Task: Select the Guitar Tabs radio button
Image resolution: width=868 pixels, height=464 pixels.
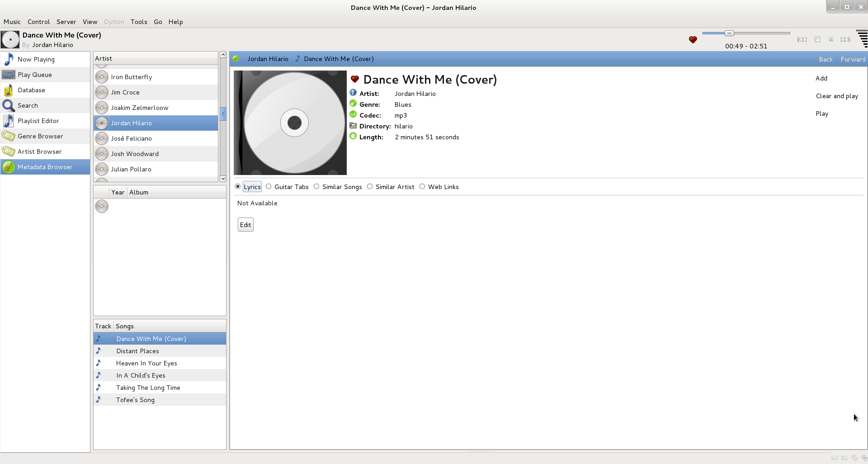Action: click(x=269, y=186)
